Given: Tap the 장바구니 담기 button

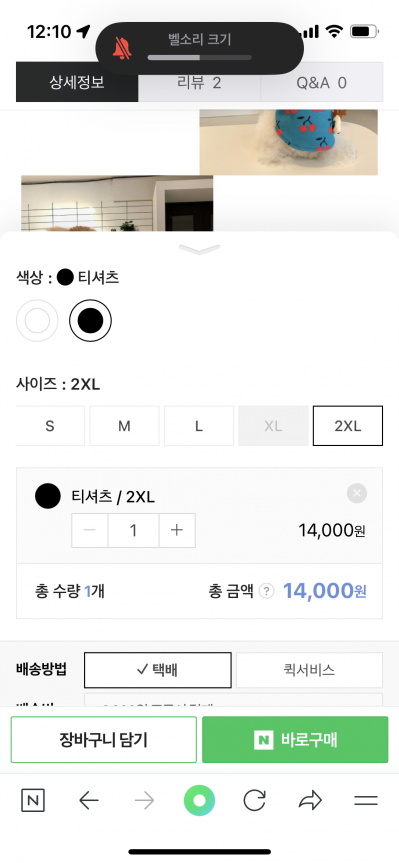Looking at the screenshot, I should [x=103, y=740].
